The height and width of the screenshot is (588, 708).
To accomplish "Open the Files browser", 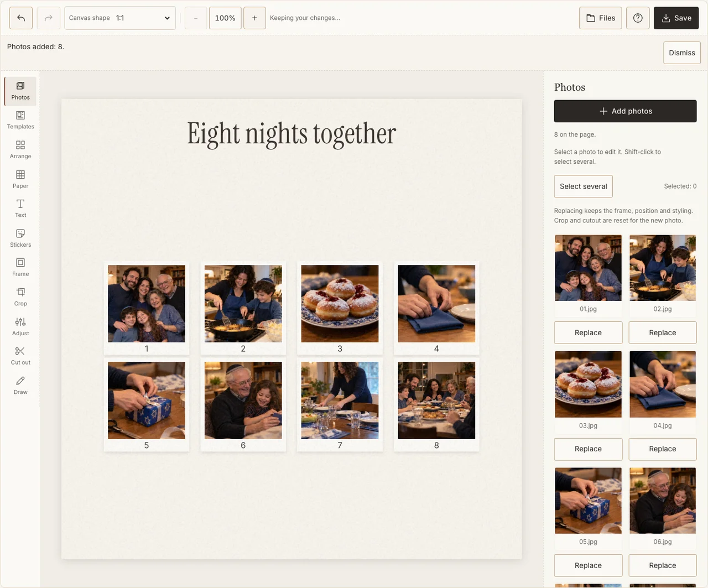I will [601, 18].
